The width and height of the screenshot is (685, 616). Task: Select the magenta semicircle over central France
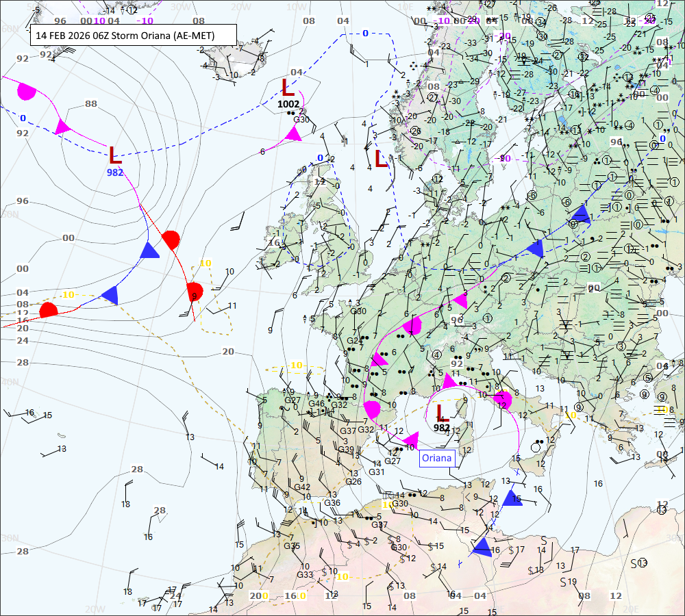pos(412,326)
